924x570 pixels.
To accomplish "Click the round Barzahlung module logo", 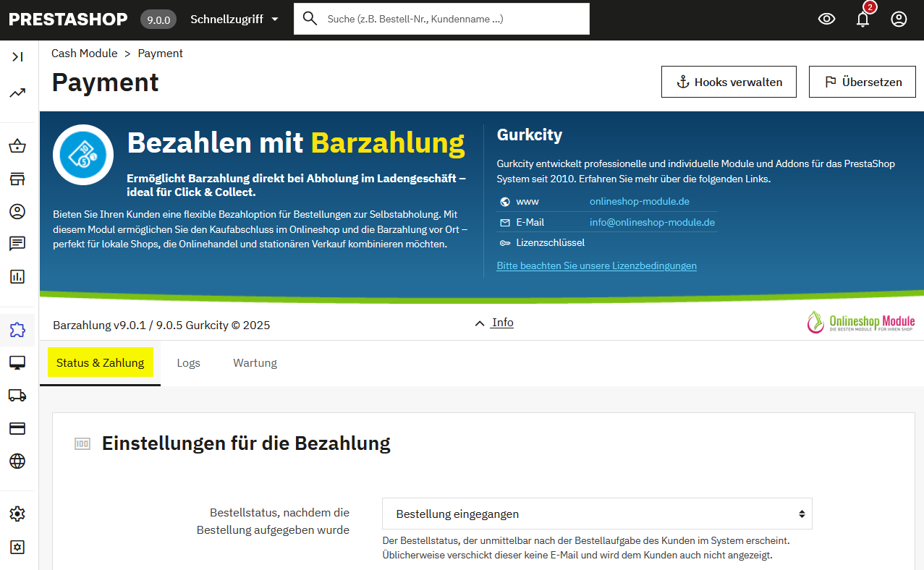I will coord(83,155).
